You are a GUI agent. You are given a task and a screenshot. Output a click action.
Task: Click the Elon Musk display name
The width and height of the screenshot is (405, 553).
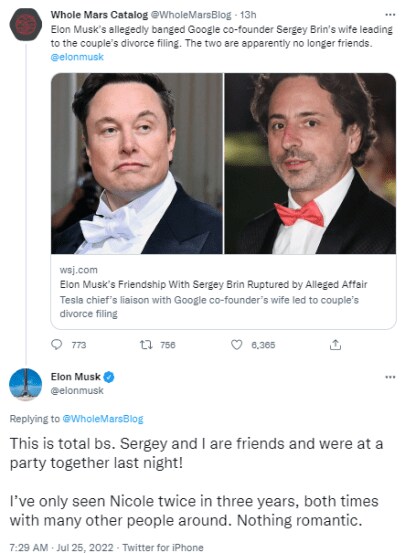pos(75,377)
